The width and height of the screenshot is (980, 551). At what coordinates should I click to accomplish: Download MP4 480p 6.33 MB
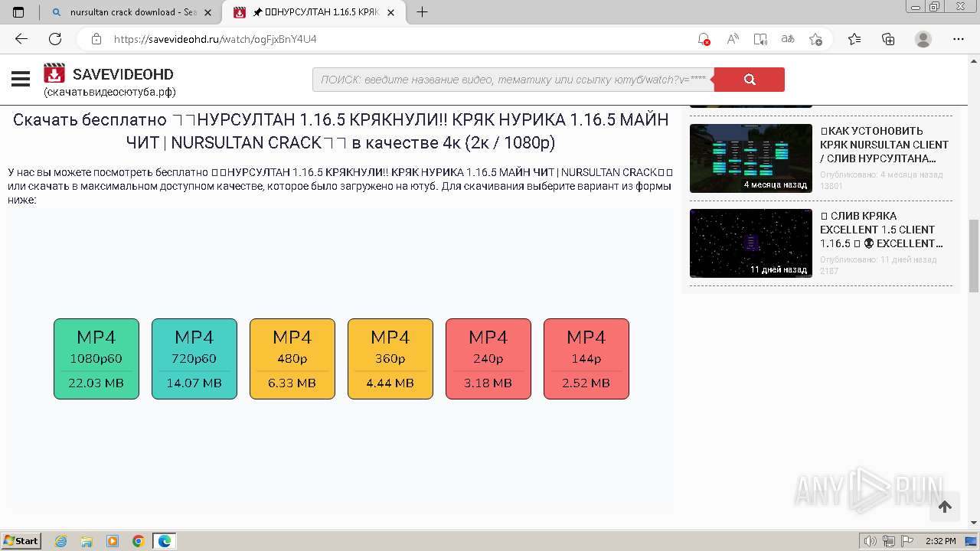tap(292, 359)
